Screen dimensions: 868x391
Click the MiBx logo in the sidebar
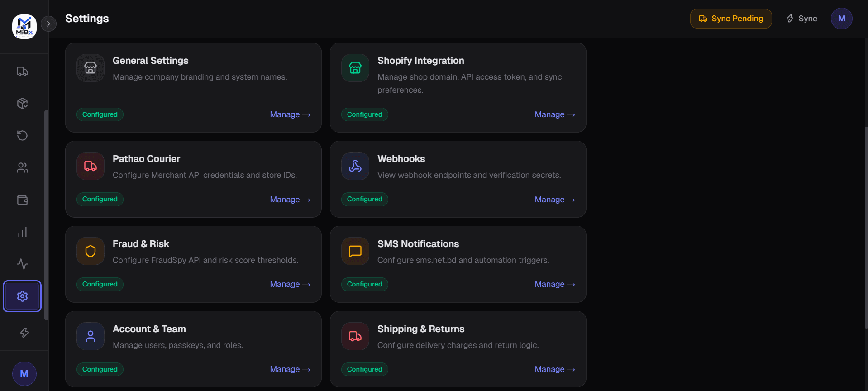point(24,27)
